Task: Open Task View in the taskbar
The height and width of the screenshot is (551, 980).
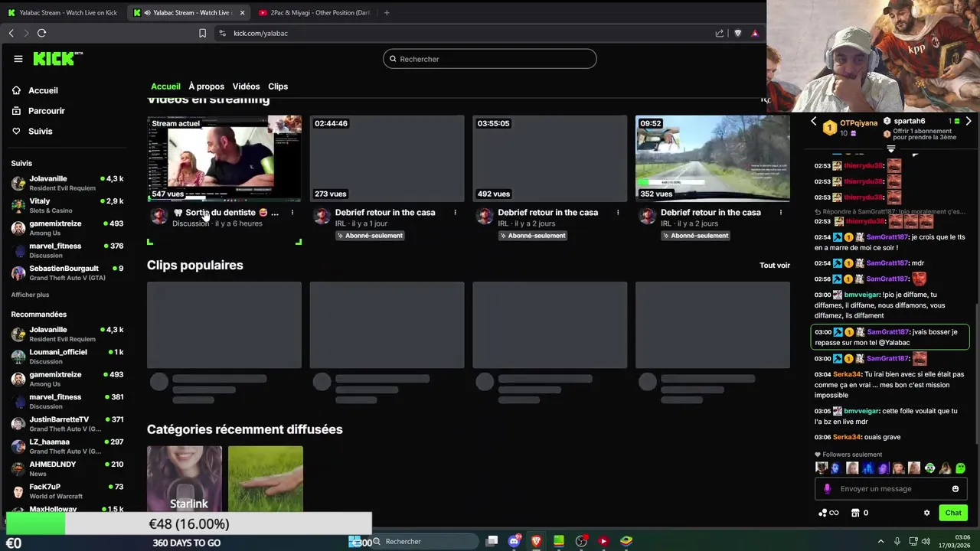Action: click(x=492, y=541)
